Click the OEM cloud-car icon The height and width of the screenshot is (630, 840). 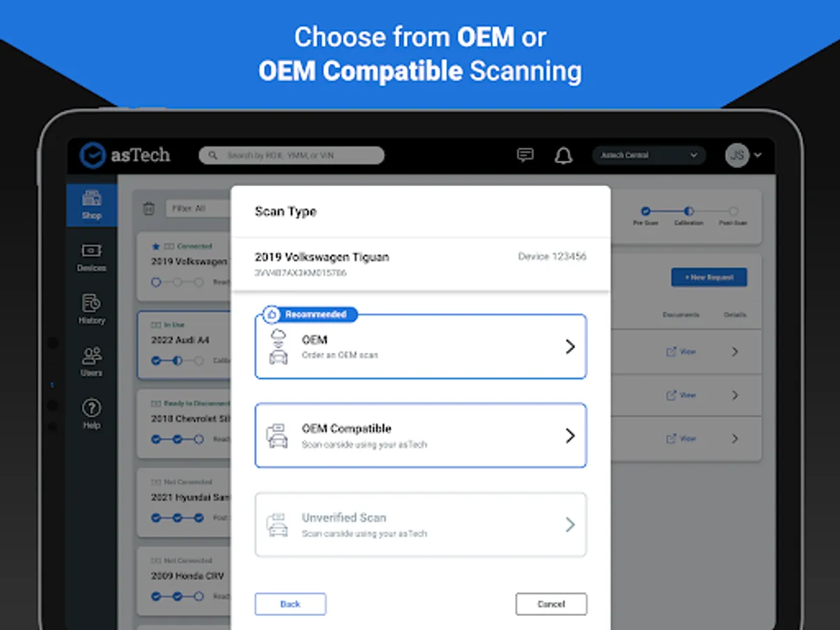(278, 346)
